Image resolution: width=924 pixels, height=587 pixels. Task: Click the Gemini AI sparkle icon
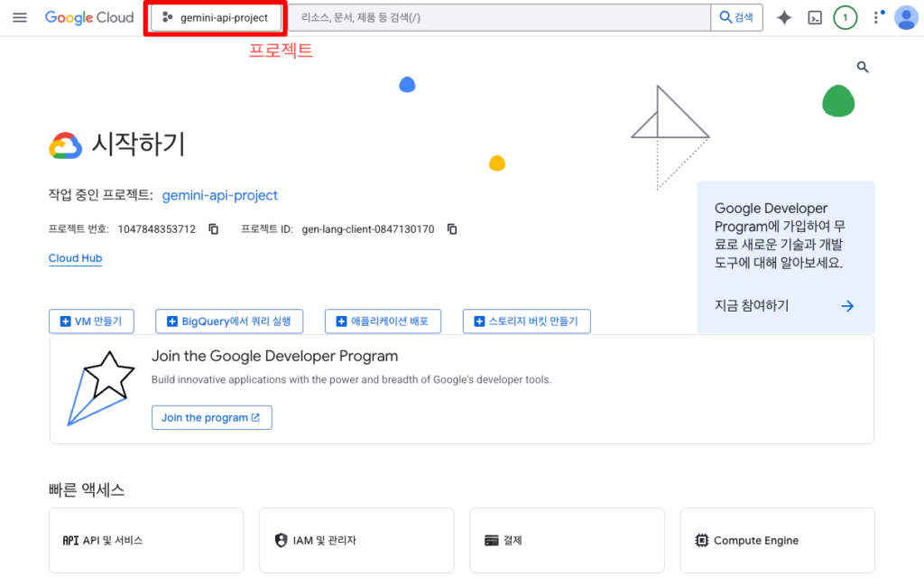pyautogui.click(x=784, y=18)
